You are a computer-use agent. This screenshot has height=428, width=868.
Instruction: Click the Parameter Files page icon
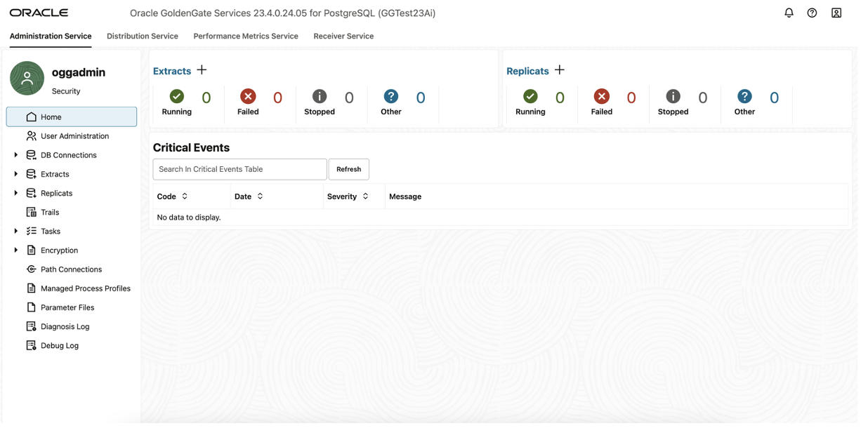point(31,307)
